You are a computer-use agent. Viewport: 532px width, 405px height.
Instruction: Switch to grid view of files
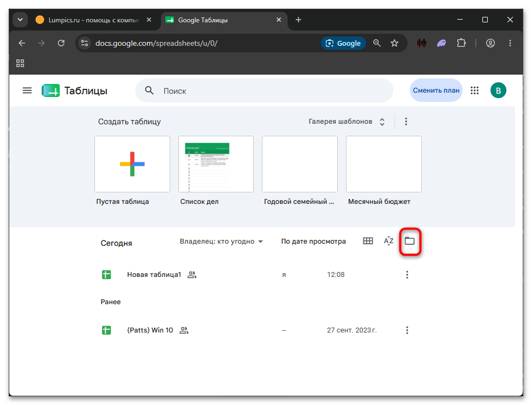tap(368, 241)
